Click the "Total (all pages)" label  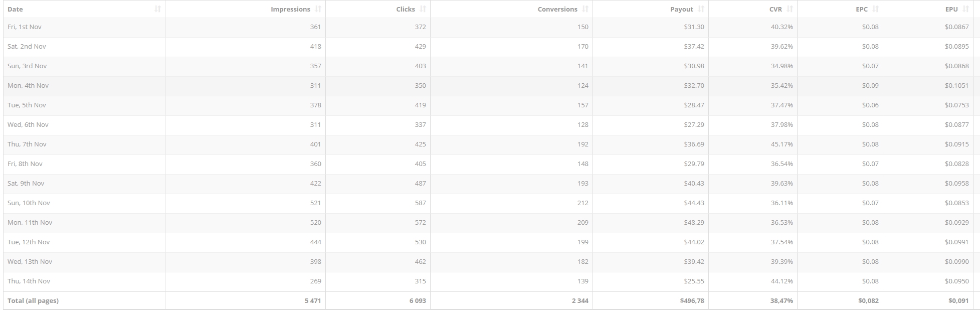pyautogui.click(x=33, y=301)
